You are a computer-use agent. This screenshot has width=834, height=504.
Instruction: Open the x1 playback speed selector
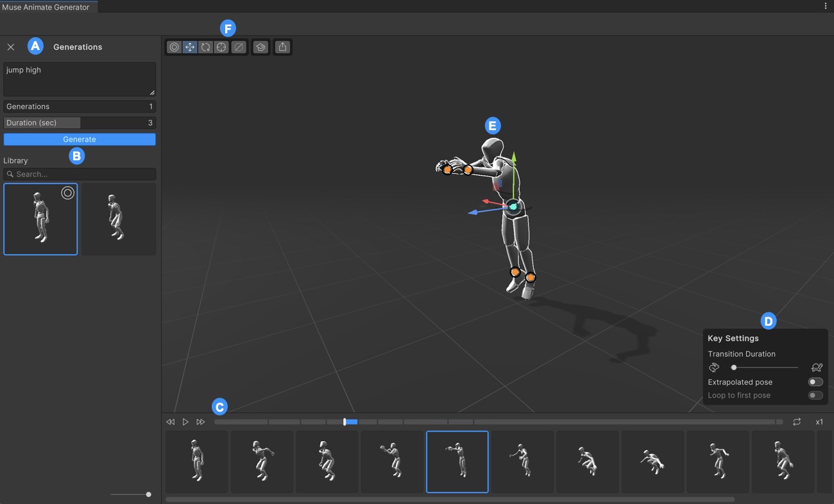pyautogui.click(x=819, y=422)
